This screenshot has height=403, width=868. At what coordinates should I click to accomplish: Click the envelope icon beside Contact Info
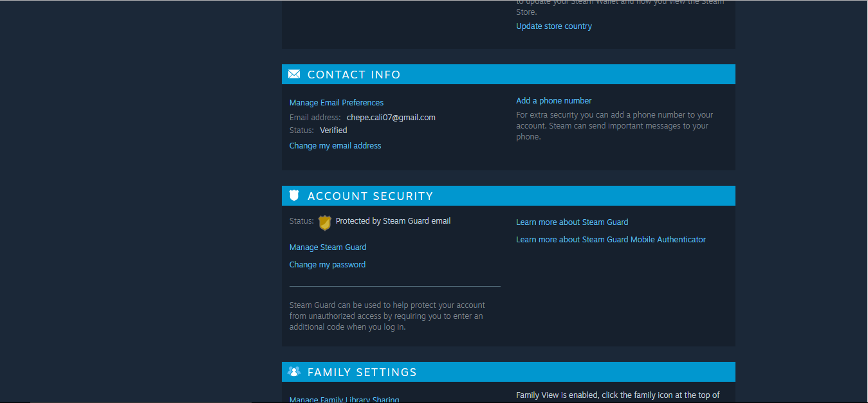point(294,74)
